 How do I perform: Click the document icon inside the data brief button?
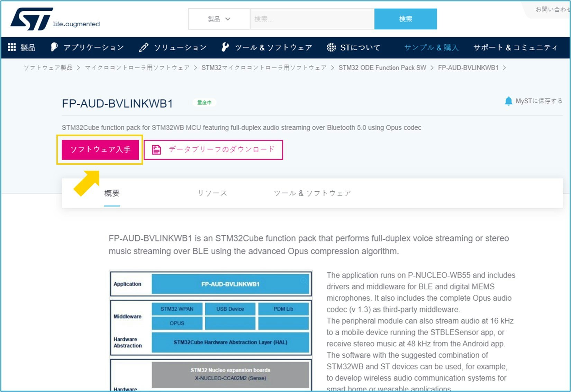(156, 149)
